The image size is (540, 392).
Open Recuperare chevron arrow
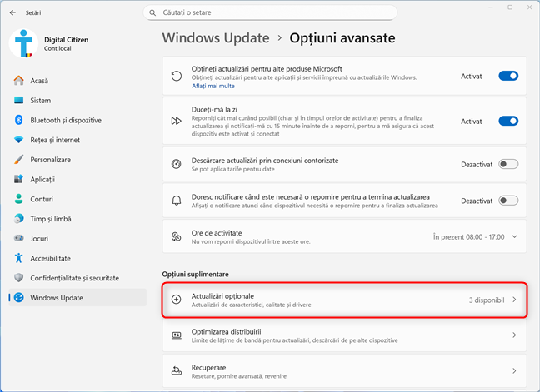point(514,370)
